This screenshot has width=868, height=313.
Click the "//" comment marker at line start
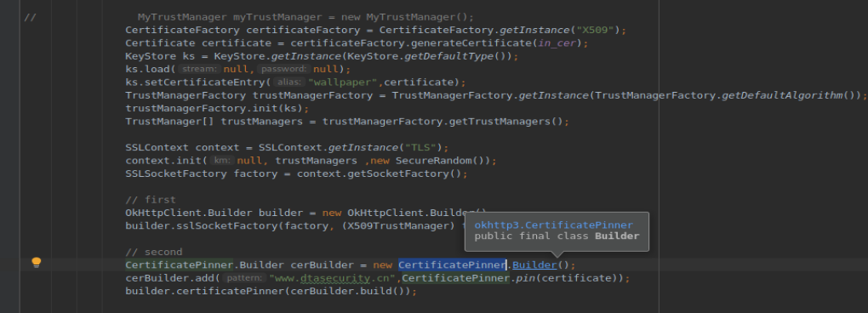(30, 17)
